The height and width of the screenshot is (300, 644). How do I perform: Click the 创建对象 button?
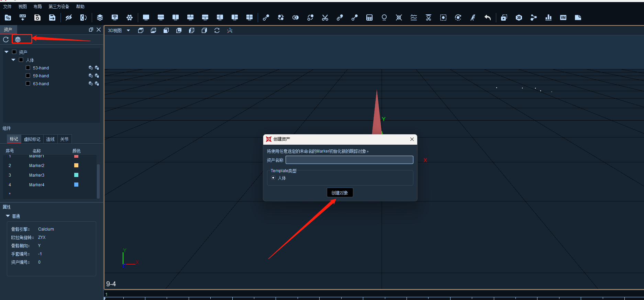tap(340, 192)
